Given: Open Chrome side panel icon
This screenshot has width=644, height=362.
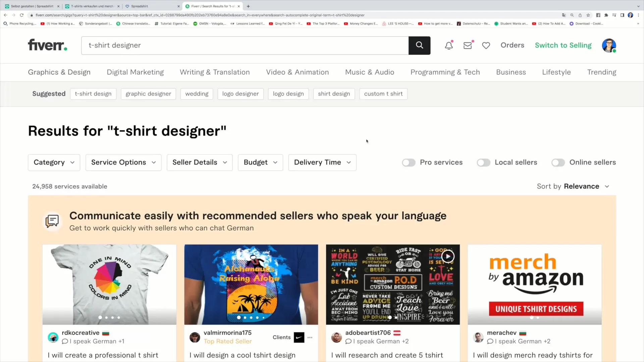Looking at the screenshot, I should point(622,15).
